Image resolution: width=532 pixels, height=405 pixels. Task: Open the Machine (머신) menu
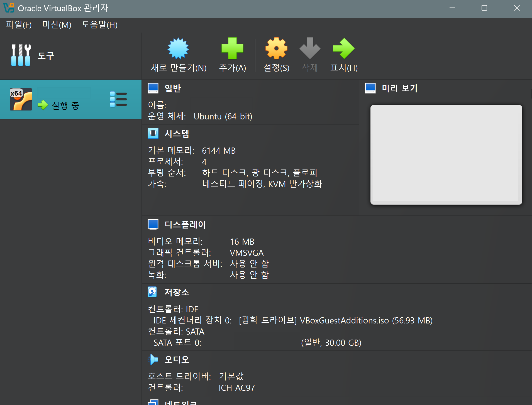pyautogui.click(x=57, y=25)
